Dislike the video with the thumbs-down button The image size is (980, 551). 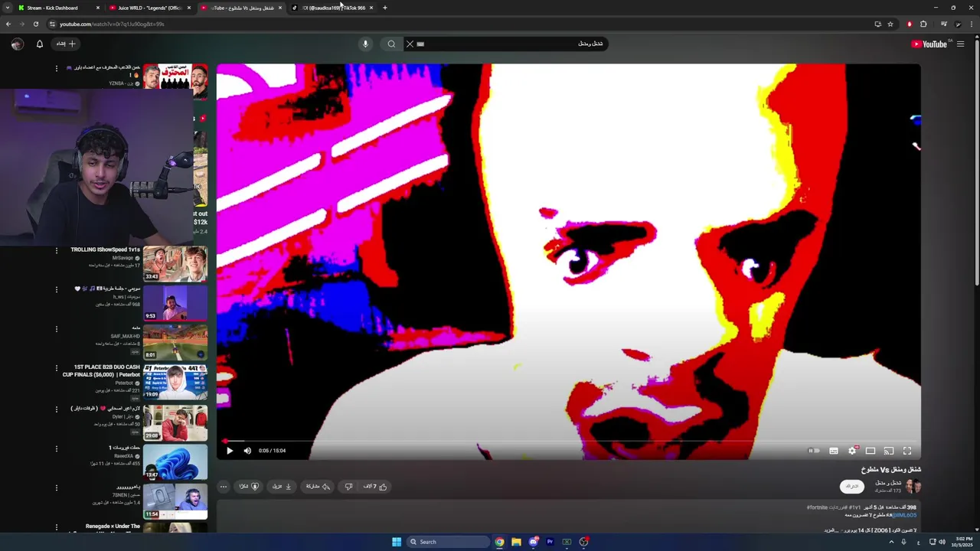point(348,487)
